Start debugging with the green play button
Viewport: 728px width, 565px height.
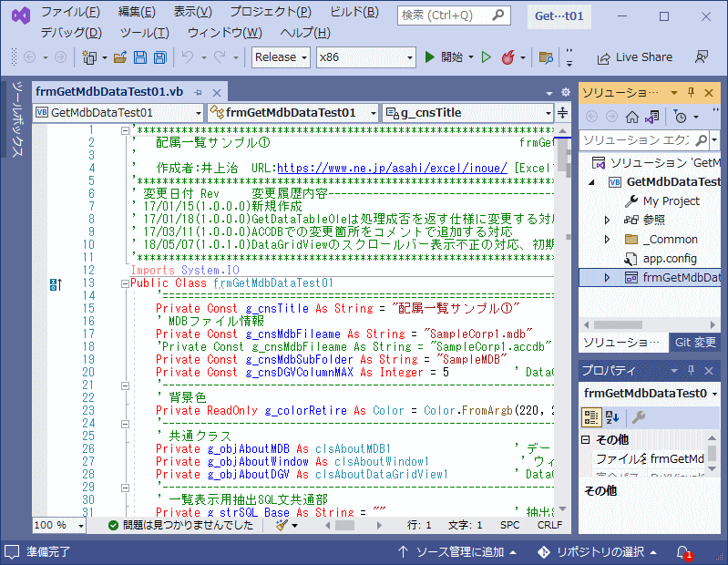tap(430, 56)
